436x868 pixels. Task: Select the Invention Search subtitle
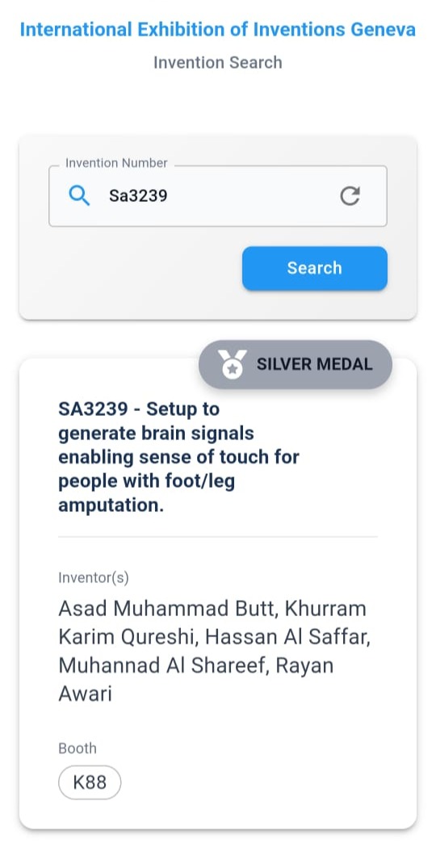click(x=217, y=62)
